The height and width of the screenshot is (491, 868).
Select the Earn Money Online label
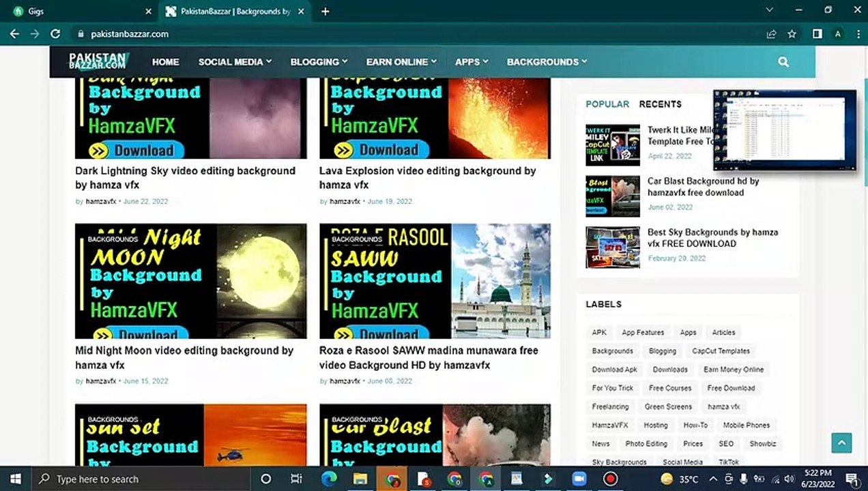point(734,370)
